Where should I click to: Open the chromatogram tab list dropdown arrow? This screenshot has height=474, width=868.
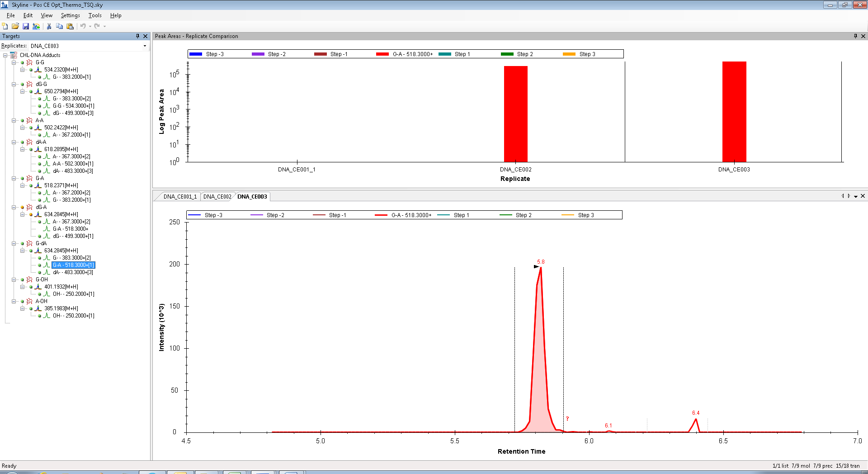[x=856, y=196]
